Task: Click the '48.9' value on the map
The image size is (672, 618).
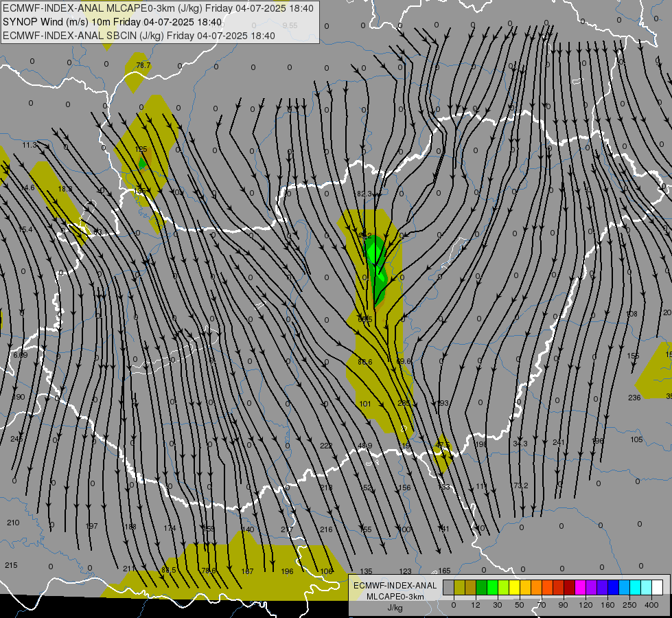Action: tap(364, 446)
